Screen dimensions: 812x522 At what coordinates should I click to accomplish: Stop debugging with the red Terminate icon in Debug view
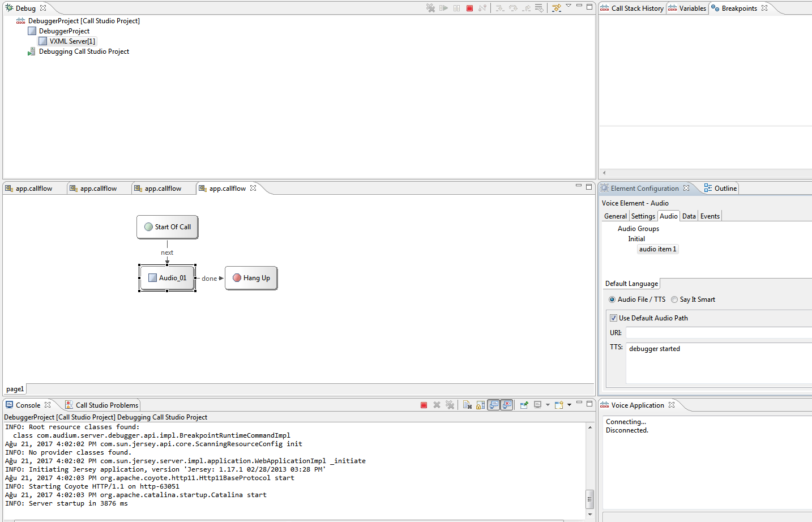[469, 8]
